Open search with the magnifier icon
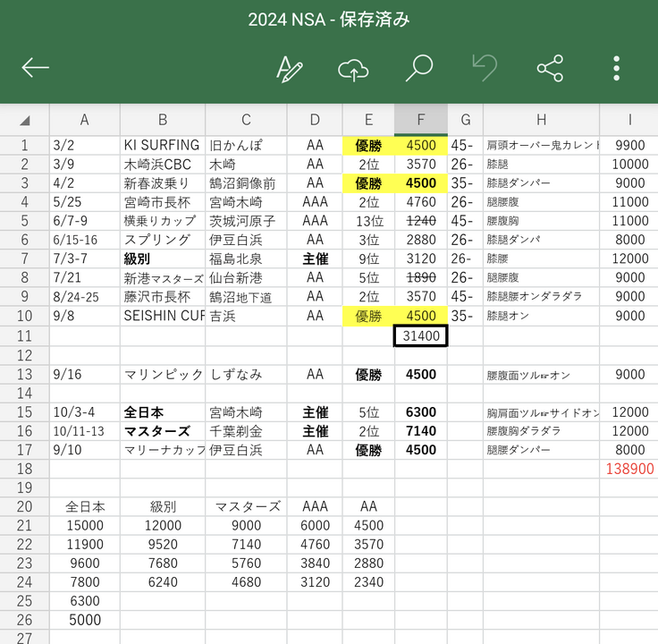 (418, 68)
